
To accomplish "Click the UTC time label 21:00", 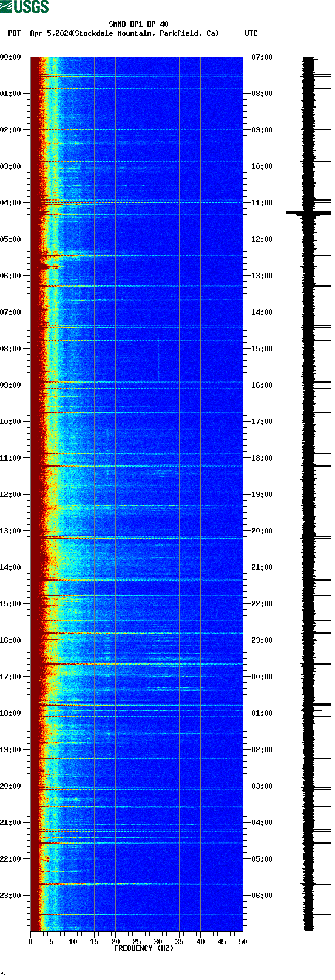I will 262,567.
